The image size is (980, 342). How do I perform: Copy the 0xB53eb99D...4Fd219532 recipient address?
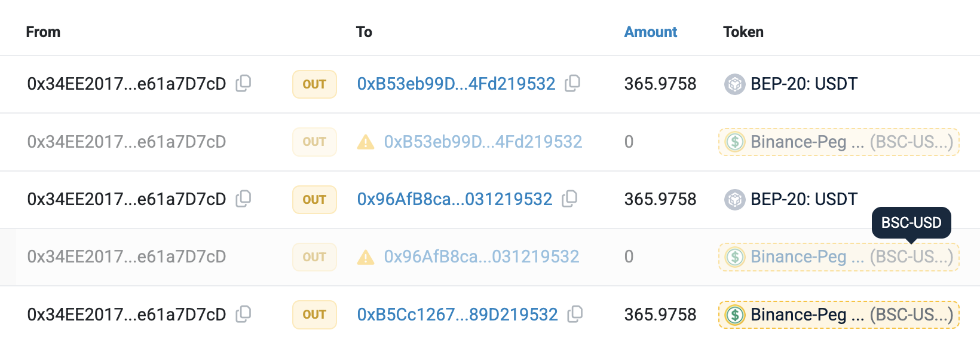pos(572,84)
